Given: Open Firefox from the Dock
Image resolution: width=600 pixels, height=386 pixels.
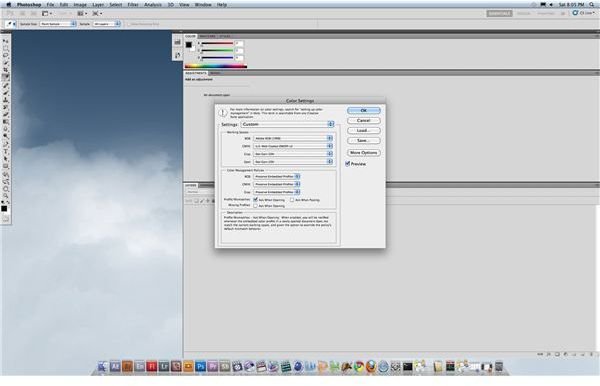Looking at the screenshot, I should click(371, 367).
